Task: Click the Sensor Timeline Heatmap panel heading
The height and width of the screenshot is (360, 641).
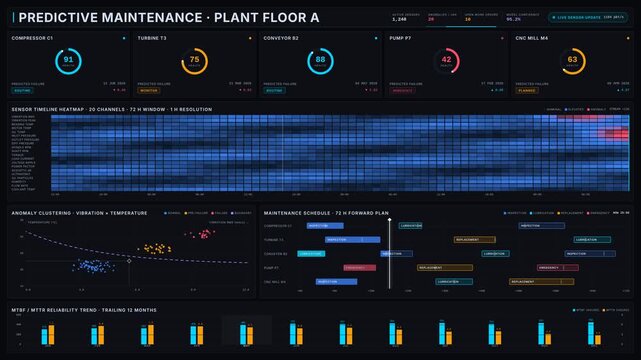Action: pyautogui.click(x=112, y=110)
